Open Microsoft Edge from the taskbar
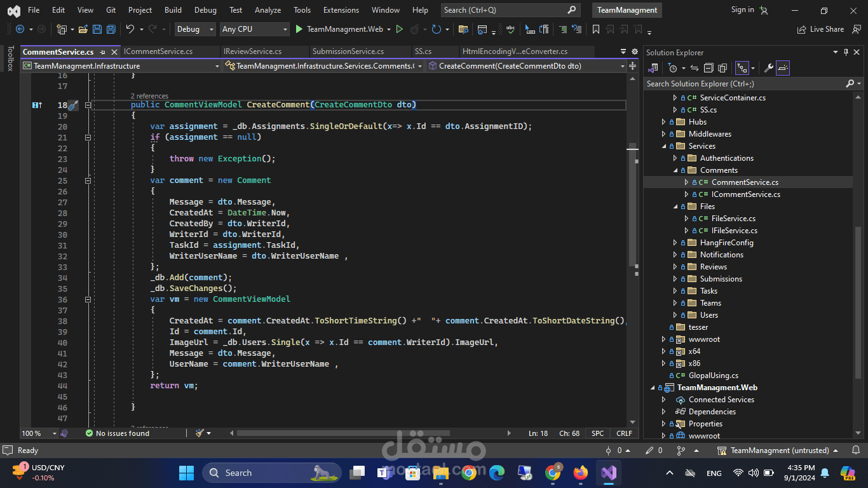This screenshot has width=868, height=488. pyautogui.click(x=497, y=473)
